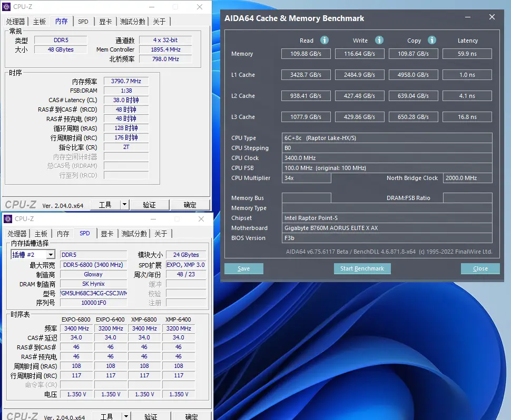Close the top CPU-Z window

(x=200, y=7)
